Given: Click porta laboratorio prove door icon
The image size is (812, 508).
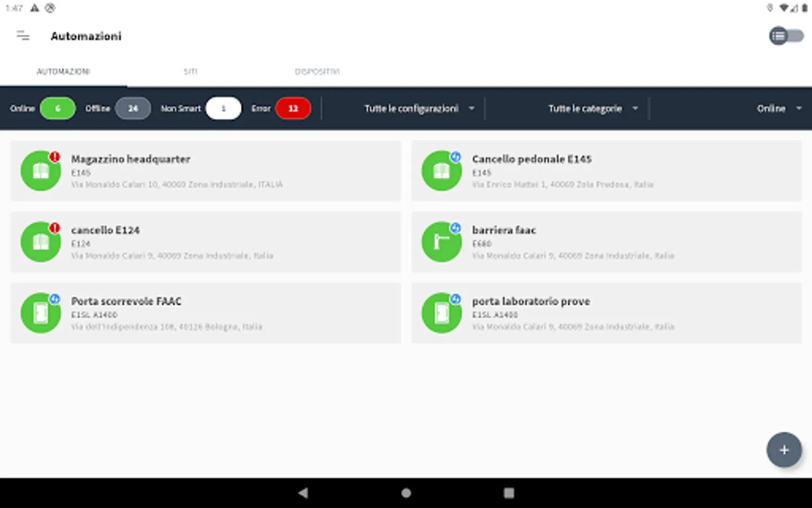Looking at the screenshot, I should (442, 313).
